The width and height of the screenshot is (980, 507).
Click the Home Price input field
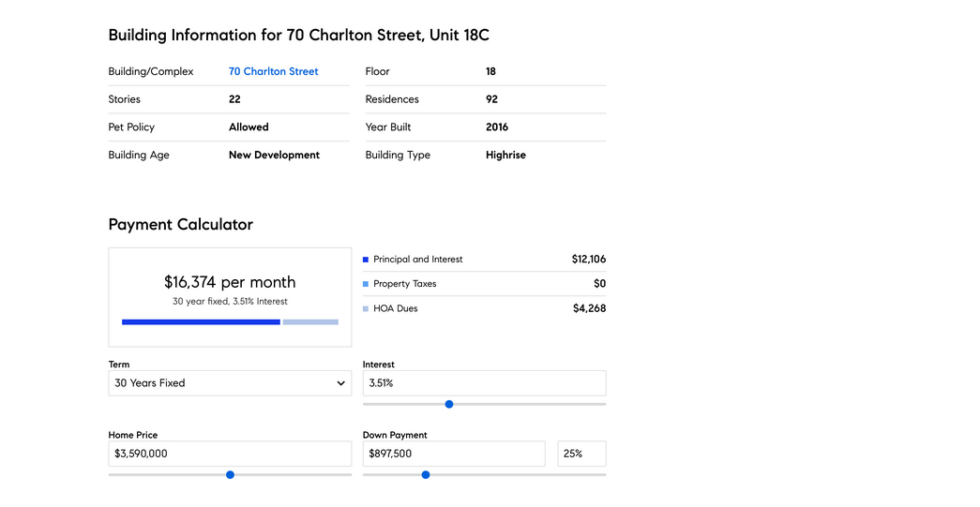click(x=230, y=454)
